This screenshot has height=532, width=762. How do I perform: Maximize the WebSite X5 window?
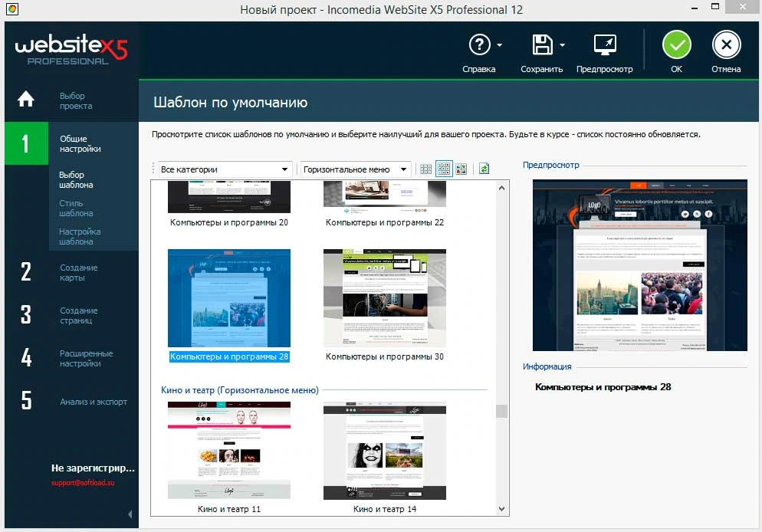[x=715, y=7]
